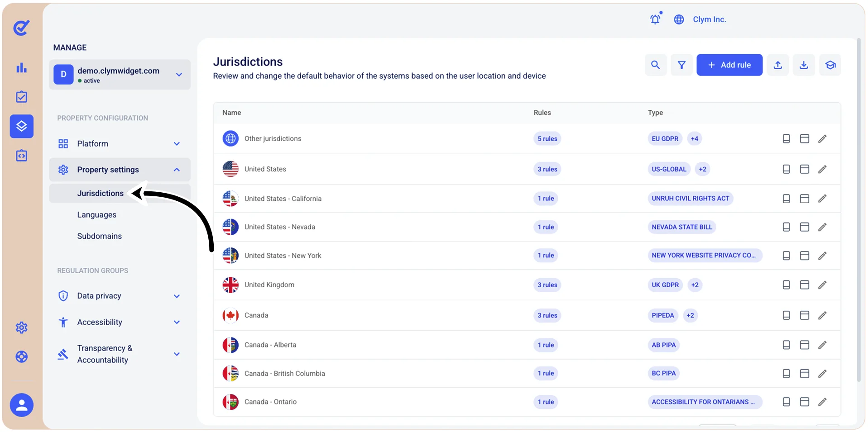Click the window layout icon for Canada row

(804, 315)
